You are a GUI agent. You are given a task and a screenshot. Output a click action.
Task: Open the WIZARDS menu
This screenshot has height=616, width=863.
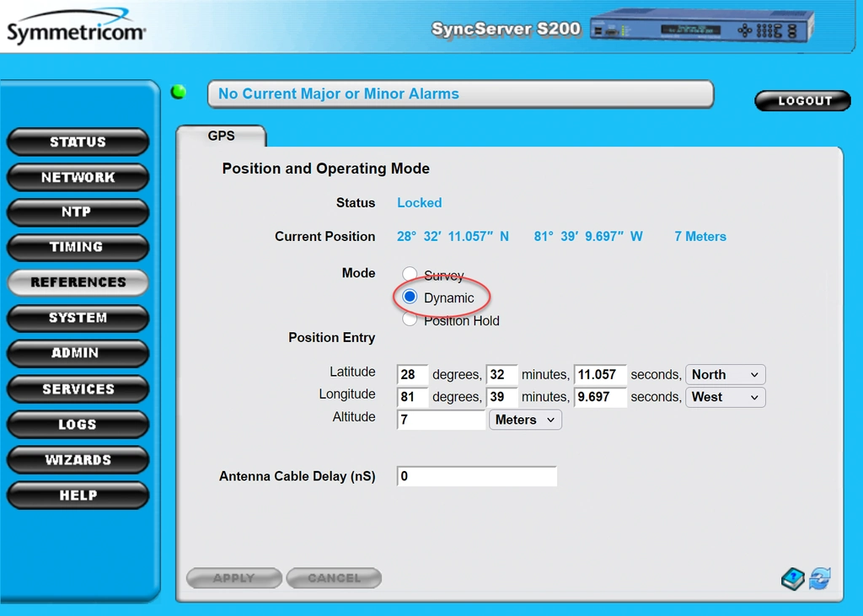(x=78, y=459)
